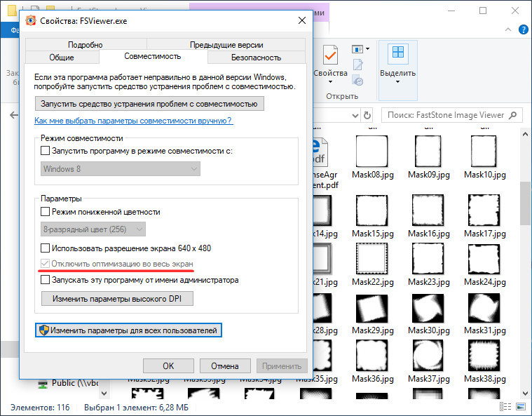Screen dimensions: 532x416
Task: Click the Explorer back arrow
Action: point(14,115)
